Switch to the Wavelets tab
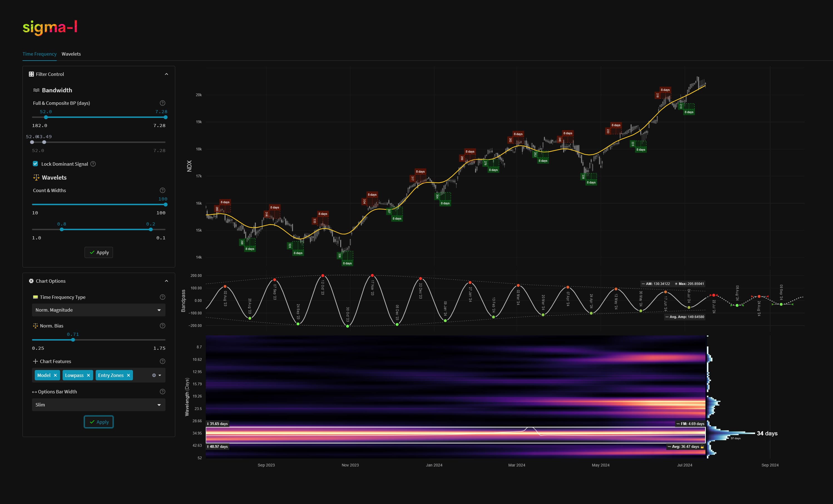The height and width of the screenshot is (504, 833). click(71, 54)
